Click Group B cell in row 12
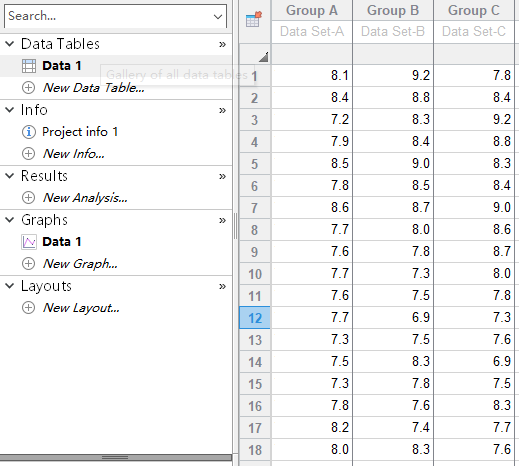The height and width of the screenshot is (466, 519). (393, 318)
